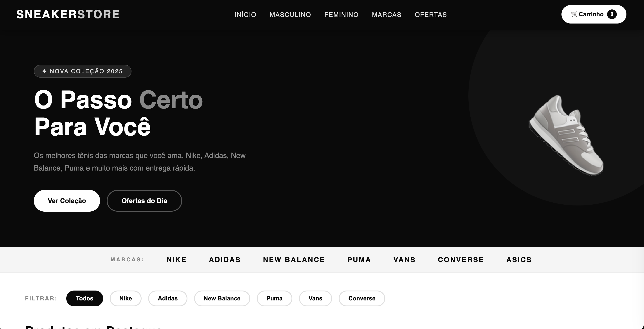Open the FEMININO menu item
This screenshot has height=329, width=644.
pos(341,15)
